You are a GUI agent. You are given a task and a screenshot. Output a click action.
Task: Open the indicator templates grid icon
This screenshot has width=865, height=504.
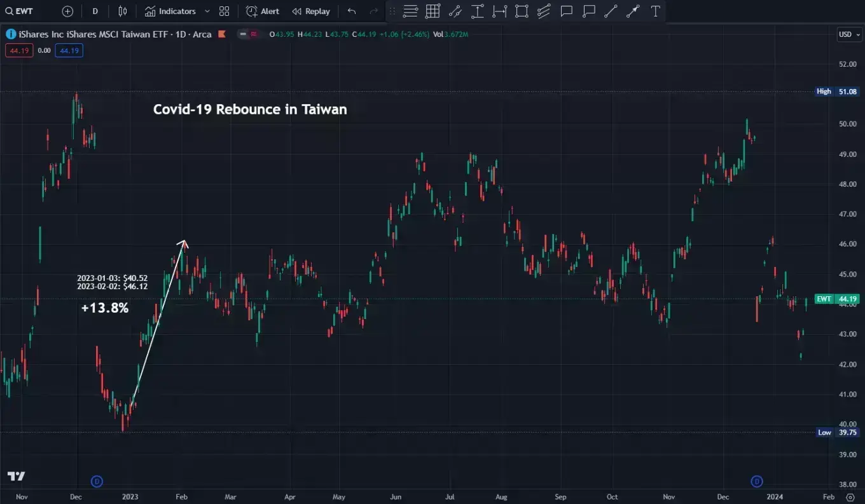click(x=224, y=11)
